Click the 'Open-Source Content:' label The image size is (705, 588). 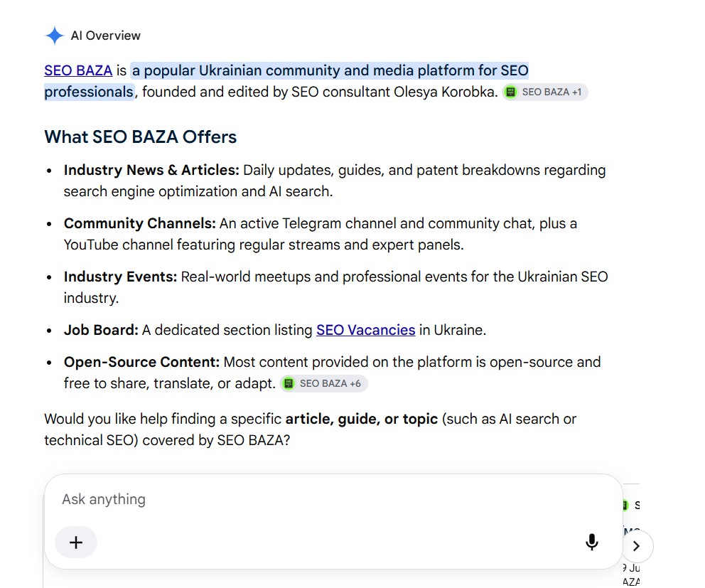141,362
